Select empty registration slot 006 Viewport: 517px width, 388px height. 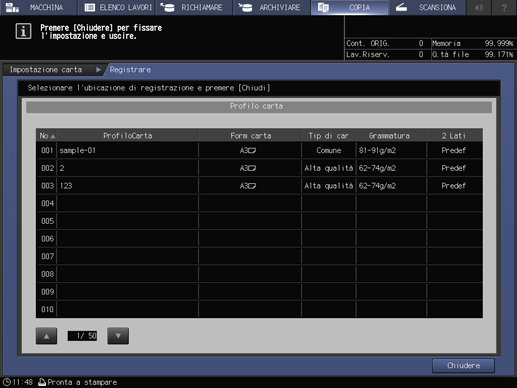click(259, 239)
